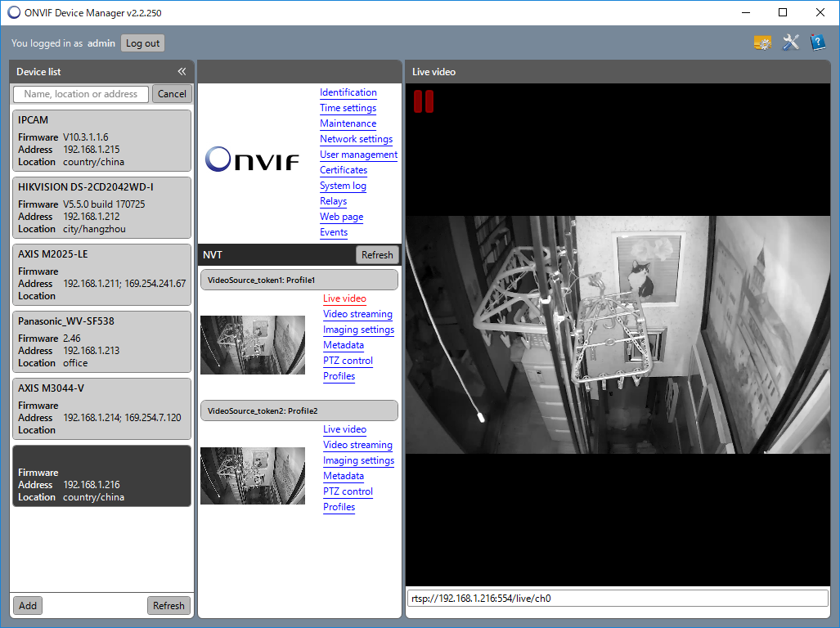The height and width of the screenshot is (628, 840).
Task: Cancel the device search
Action: click(x=172, y=94)
